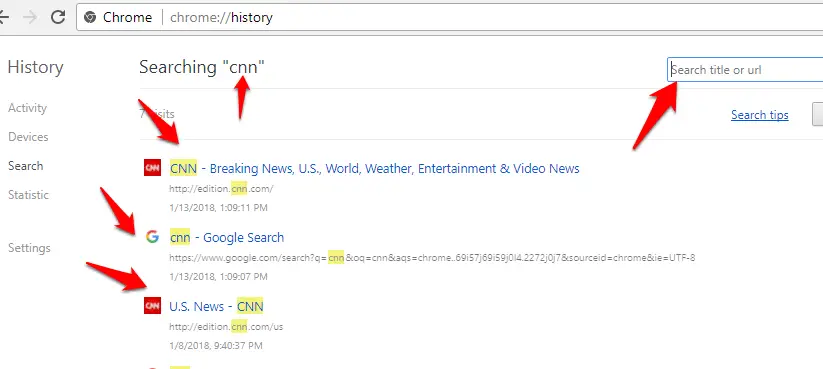The height and width of the screenshot is (369, 823).
Task: Click the CNN favicon beside U.S. News entry
Action: tap(152, 305)
